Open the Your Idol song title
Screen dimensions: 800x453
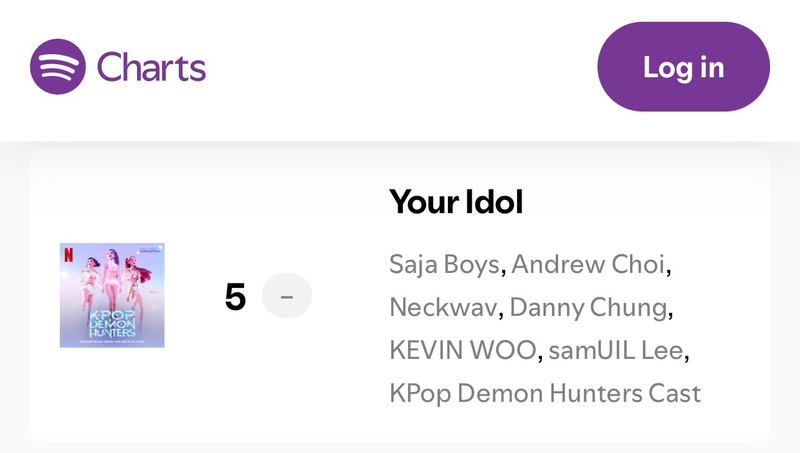pos(456,202)
